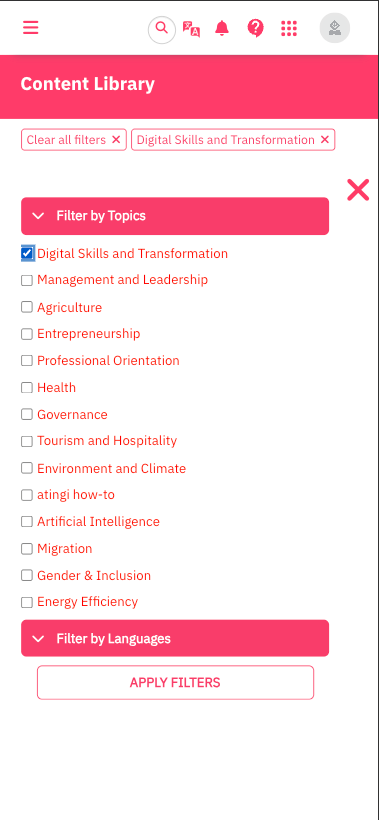Image resolution: width=379 pixels, height=820 pixels.
Task: Choose the Gender & Inclusion topic
Action: click(x=94, y=575)
